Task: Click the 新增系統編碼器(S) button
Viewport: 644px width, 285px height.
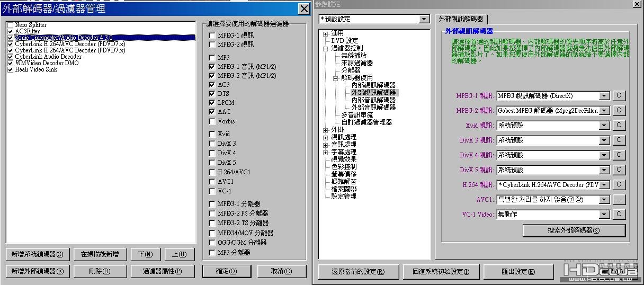Action: [x=37, y=254]
